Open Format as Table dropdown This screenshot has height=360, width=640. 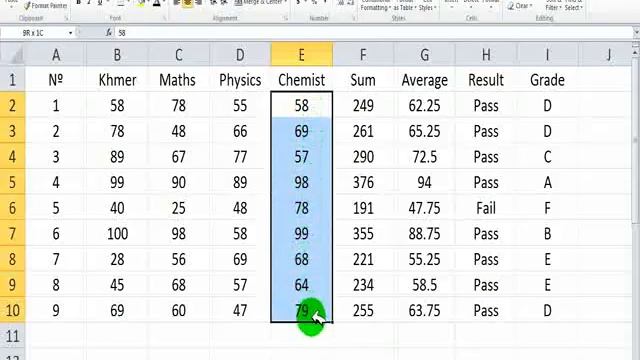pos(404,6)
